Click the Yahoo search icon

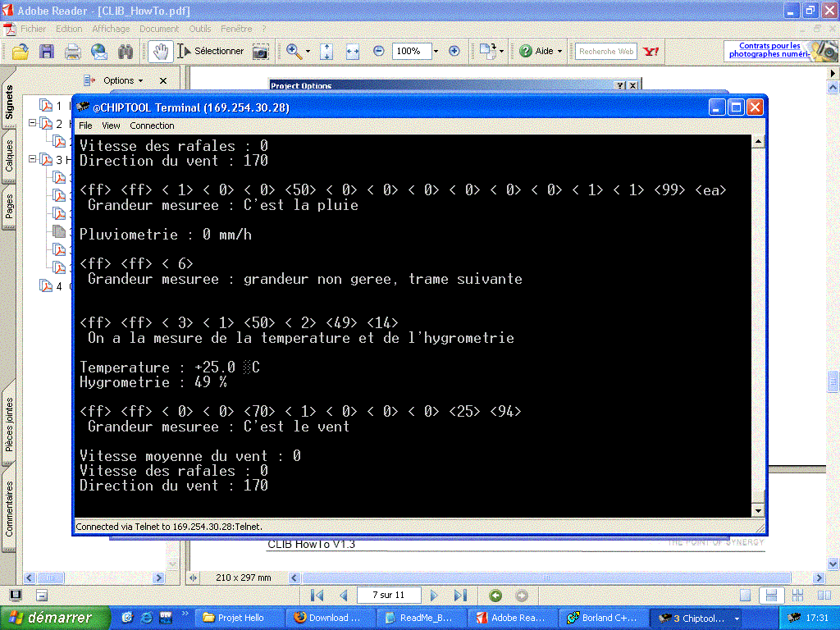click(651, 52)
